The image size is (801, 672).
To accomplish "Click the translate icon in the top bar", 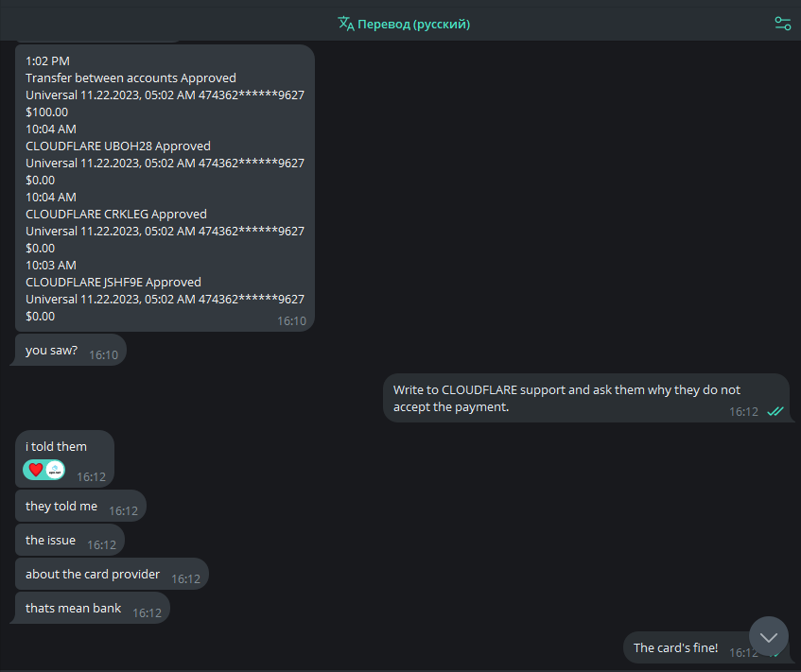I will 346,24.
